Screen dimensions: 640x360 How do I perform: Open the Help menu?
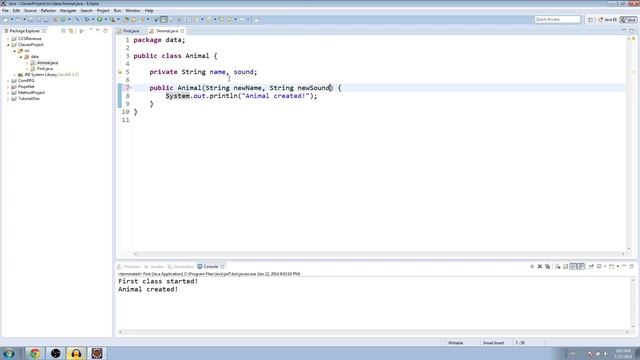click(x=149, y=11)
